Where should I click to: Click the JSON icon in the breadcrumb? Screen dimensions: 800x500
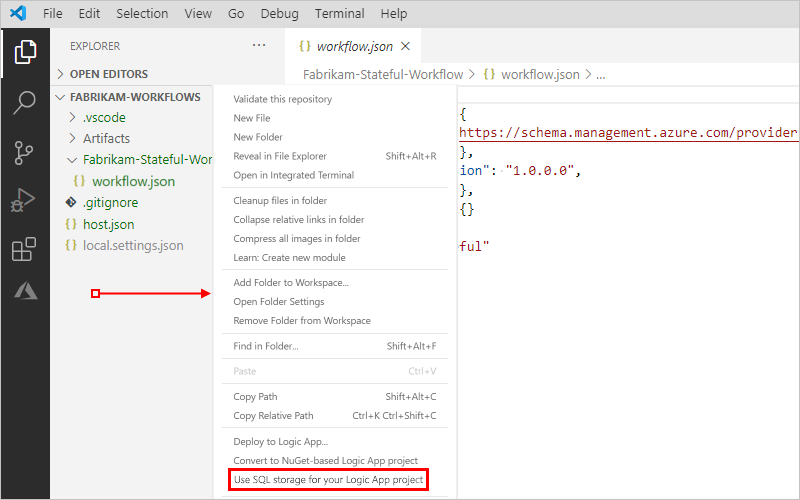(x=489, y=74)
